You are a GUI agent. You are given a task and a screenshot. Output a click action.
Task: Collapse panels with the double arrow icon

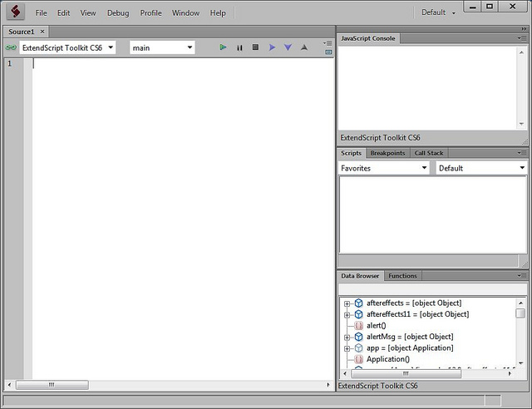tap(524, 29)
